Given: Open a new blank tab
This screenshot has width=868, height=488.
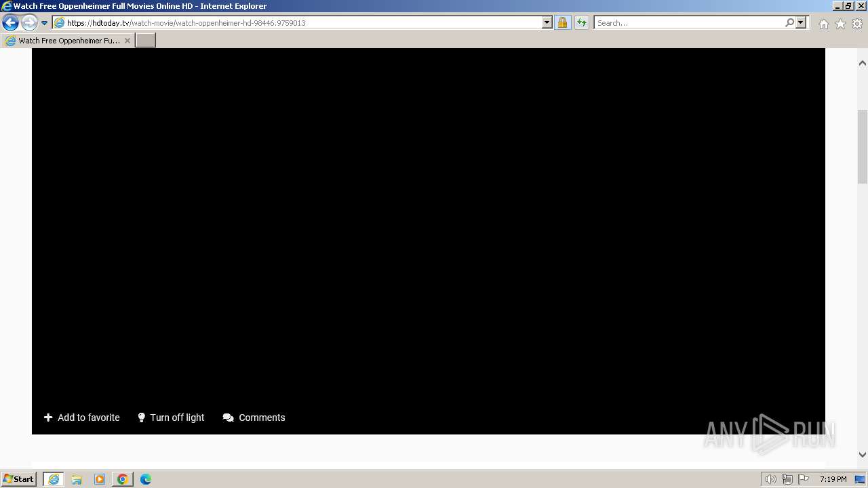Looking at the screenshot, I should pos(146,41).
